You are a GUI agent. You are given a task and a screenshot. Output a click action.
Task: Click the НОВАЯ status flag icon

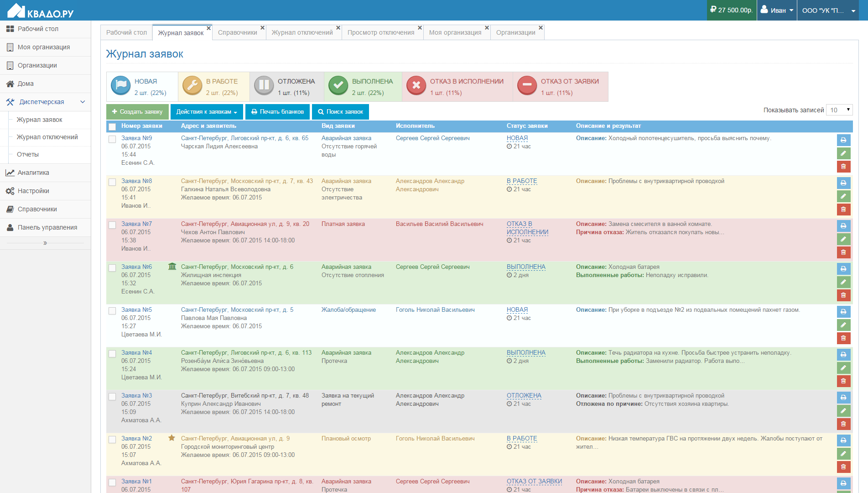(x=121, y=86)
